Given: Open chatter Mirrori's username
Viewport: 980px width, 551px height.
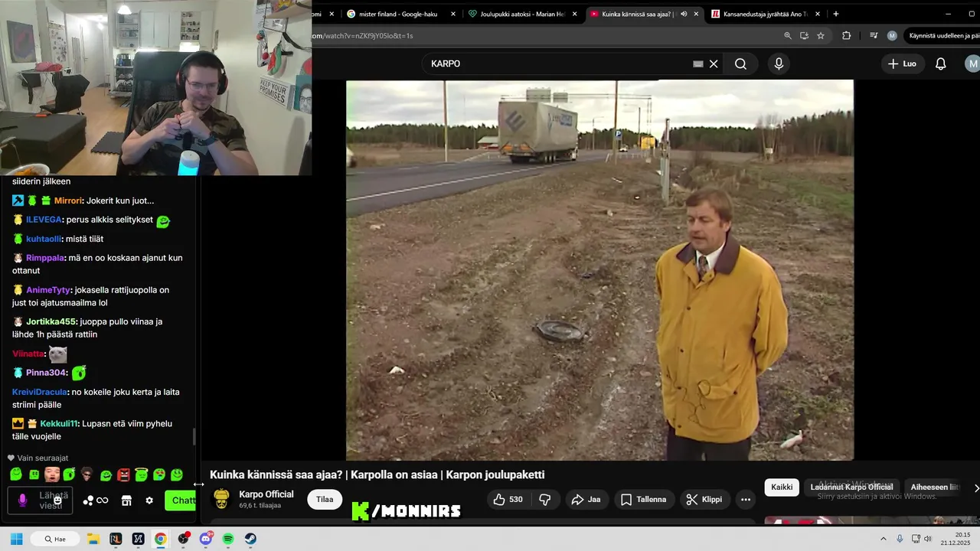Looking at the screenshot, I should coord(67,201).
